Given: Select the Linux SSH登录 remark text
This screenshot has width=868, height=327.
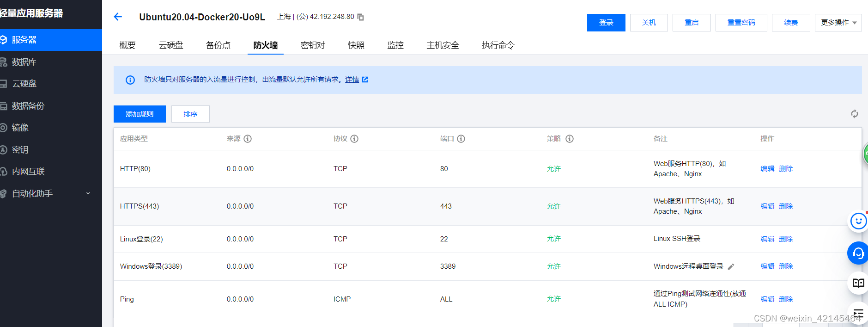Looking at the screenshot, I should click(x=677, y=239).
